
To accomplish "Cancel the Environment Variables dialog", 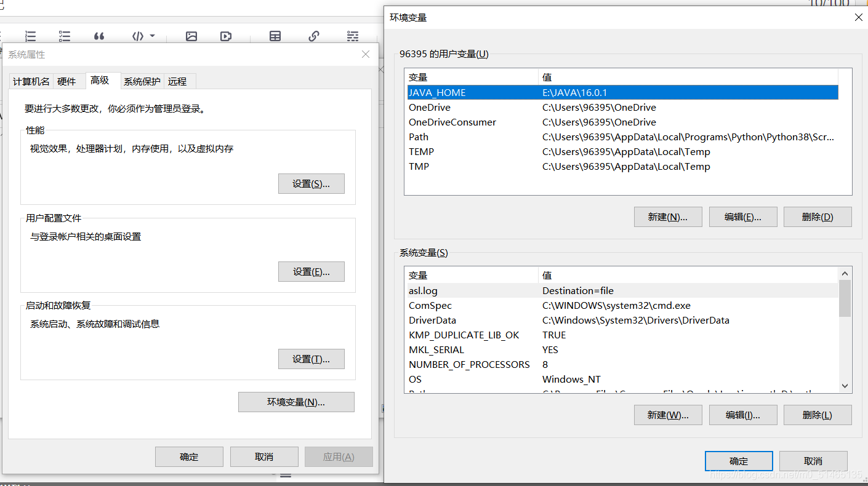I will [x=813, y=461].
